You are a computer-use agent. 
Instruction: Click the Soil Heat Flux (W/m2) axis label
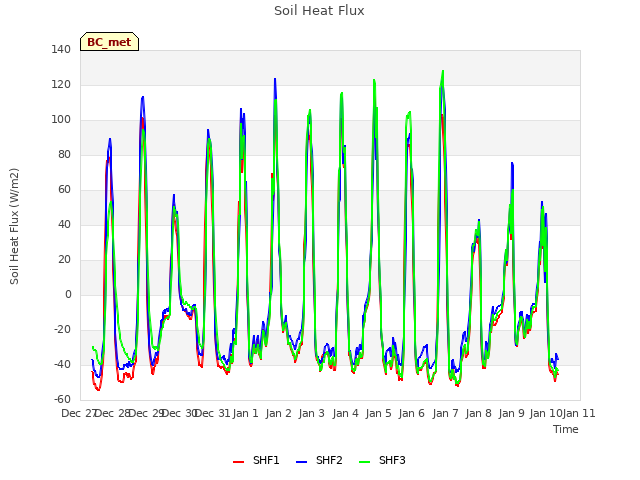tap(14, 226)
